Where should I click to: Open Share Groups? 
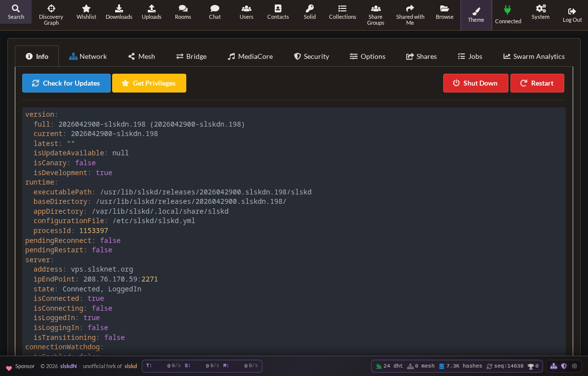click(376, 15)
